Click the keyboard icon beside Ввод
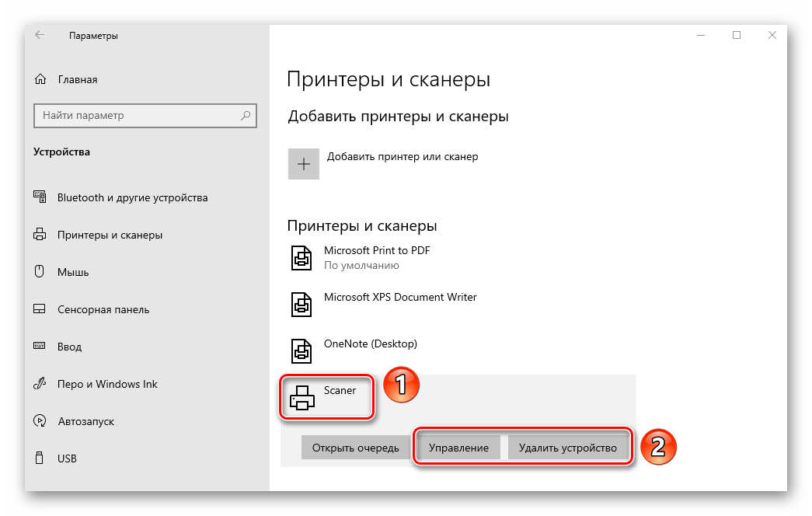The height and width of the screenshot is (516, 812). tap(40, 347)
